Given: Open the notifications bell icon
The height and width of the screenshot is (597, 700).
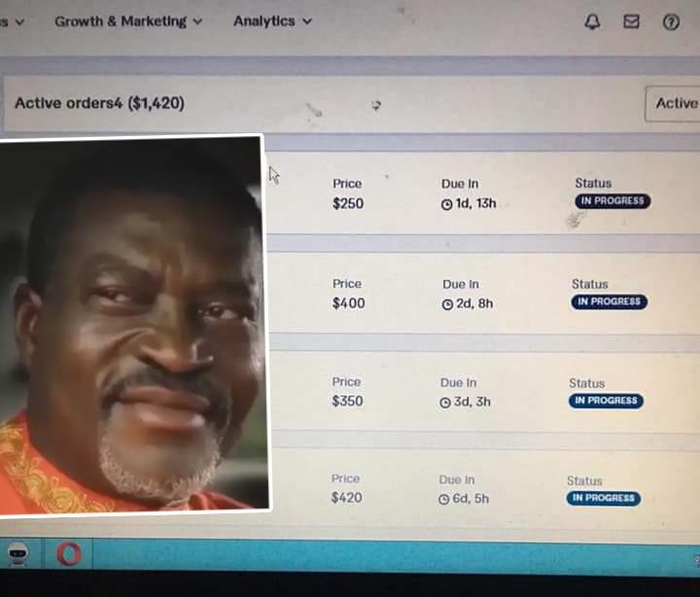Looking at the screenshot, I should tap(592, 21).
